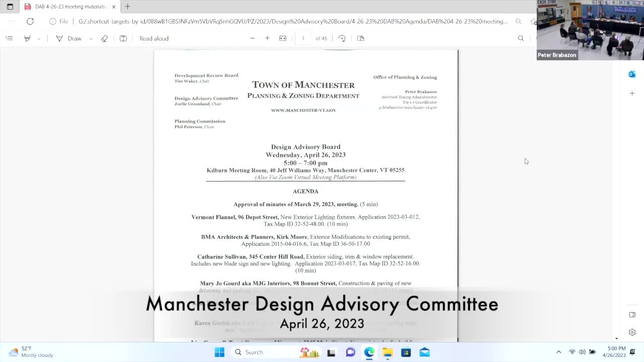644x362 pixels.
Task: Click the Add text tool icon
Action: [123, 38]
